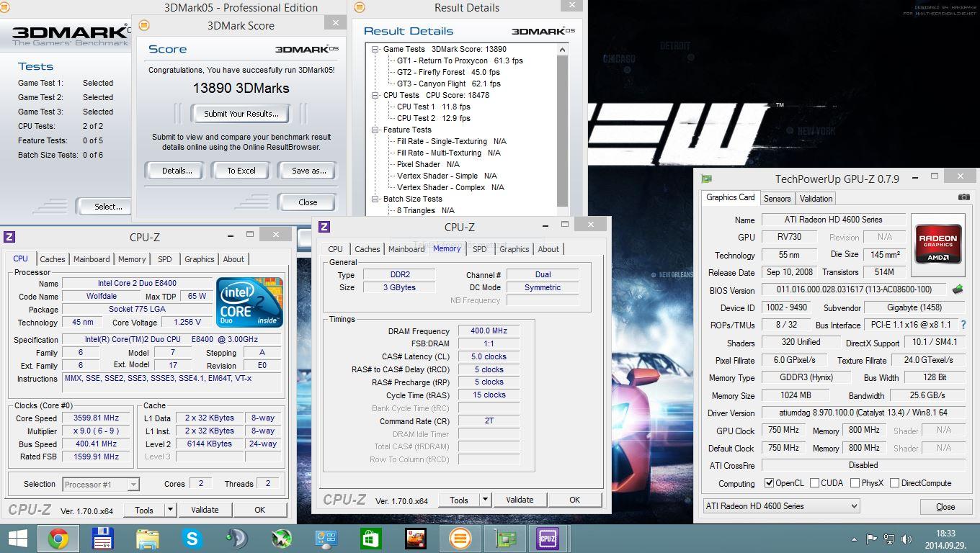This screenshot has height=553, width=980.
Task: Launch Google Chrome from the taskbar
Action: tap(58, 539)
